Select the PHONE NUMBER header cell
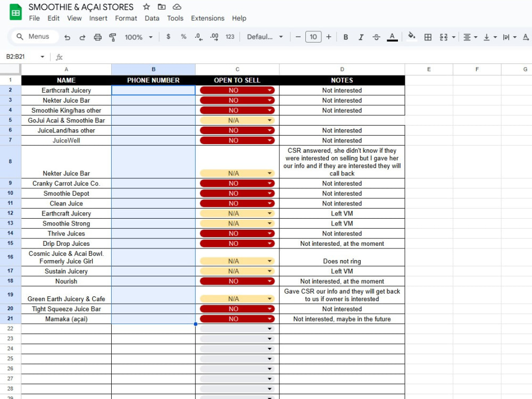The image size is (532, 399). [153, 80]
